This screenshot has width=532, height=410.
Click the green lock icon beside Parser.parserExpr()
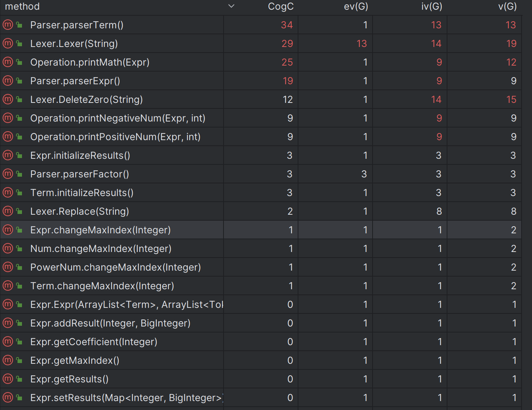pyautogui.click(x=19, y=81)
